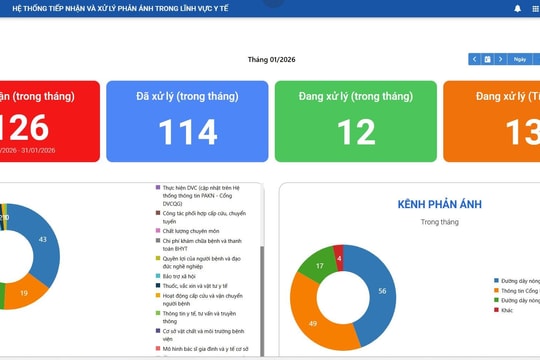The image size is (540, 360).
Task: Select the green 17 segment in Kênh phản ánh
Action: (x=319, y=266)
